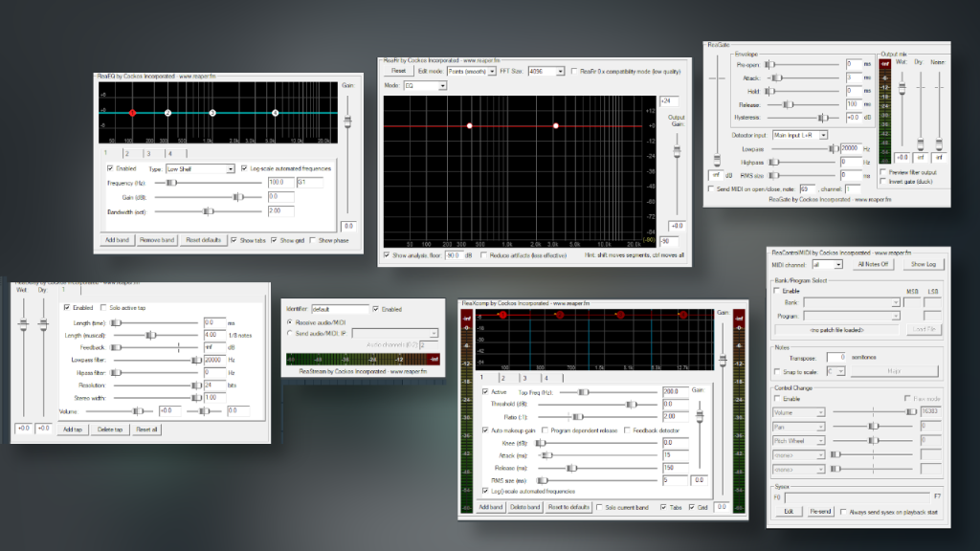Viewport: 980px width, 551px height.
Task: Check Invert gate (duck) in ReaGate
Action: [x=884, y=182]
